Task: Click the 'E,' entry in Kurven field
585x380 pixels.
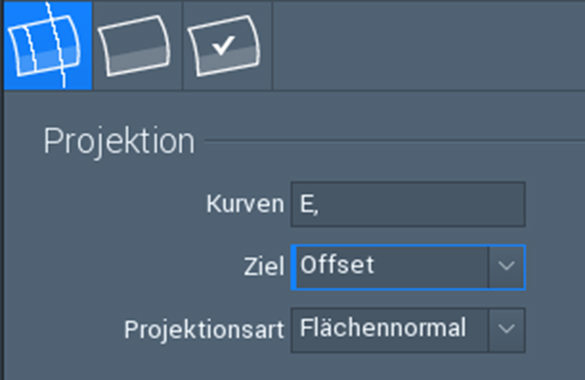Action: click(309, 205)
